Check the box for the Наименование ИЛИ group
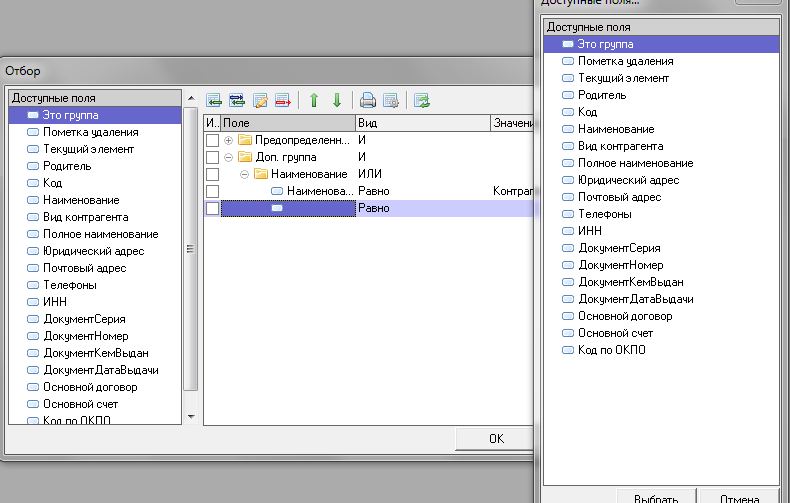Viewport: 790px width, 503px height. (212, 174)
